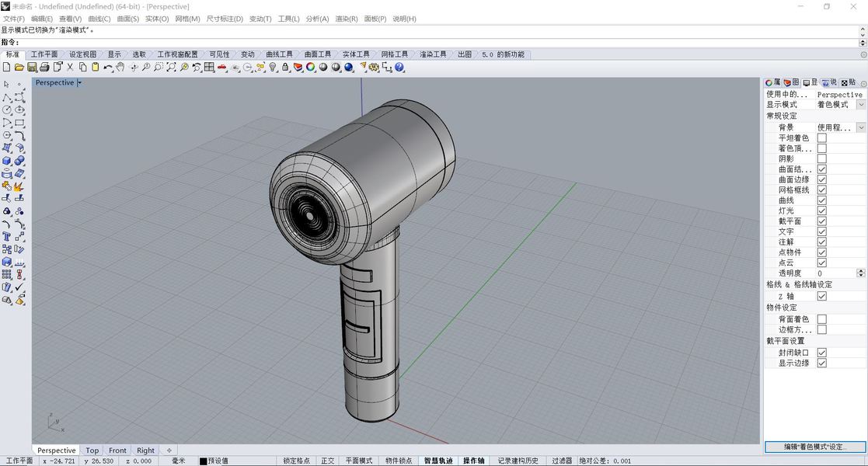The width and height of the screenshot is (868, 466).
Task: Select the circle tool in left toolbar
Action: (x=7, y=110)
